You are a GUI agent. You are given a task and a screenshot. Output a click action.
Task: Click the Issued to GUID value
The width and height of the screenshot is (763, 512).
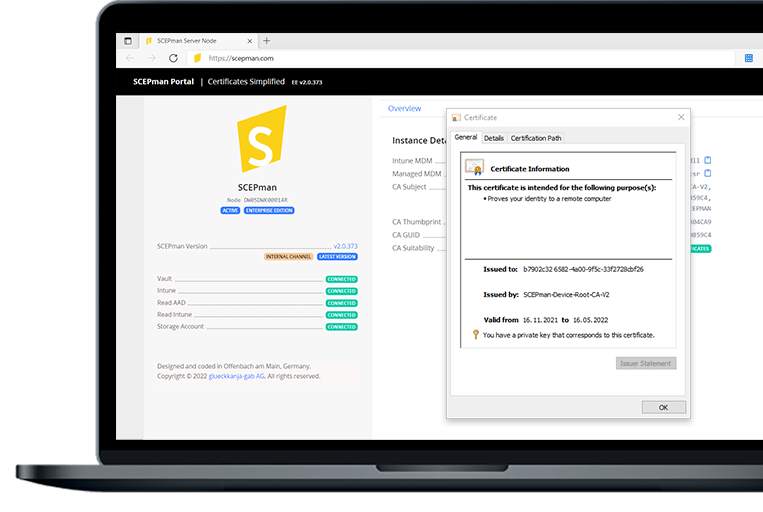coord(583,269)
